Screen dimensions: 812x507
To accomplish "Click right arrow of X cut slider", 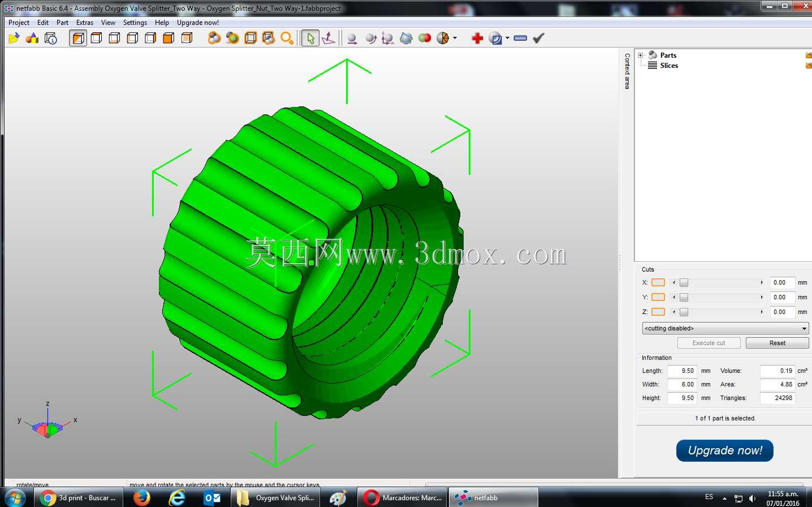I will pyautogui.click(x=762, y=282).
